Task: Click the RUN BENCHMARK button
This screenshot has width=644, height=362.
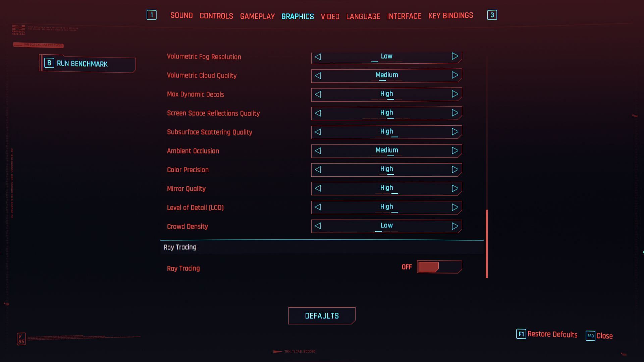Action: 87,64
